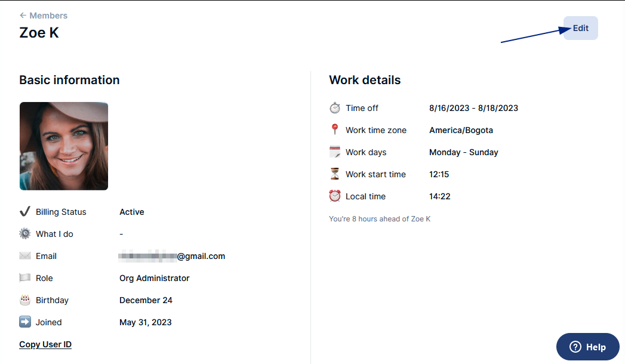The height and width of the screenshot is (364, 625).
Task: Click the flag icon next to Role
Action: pos(25,278)
